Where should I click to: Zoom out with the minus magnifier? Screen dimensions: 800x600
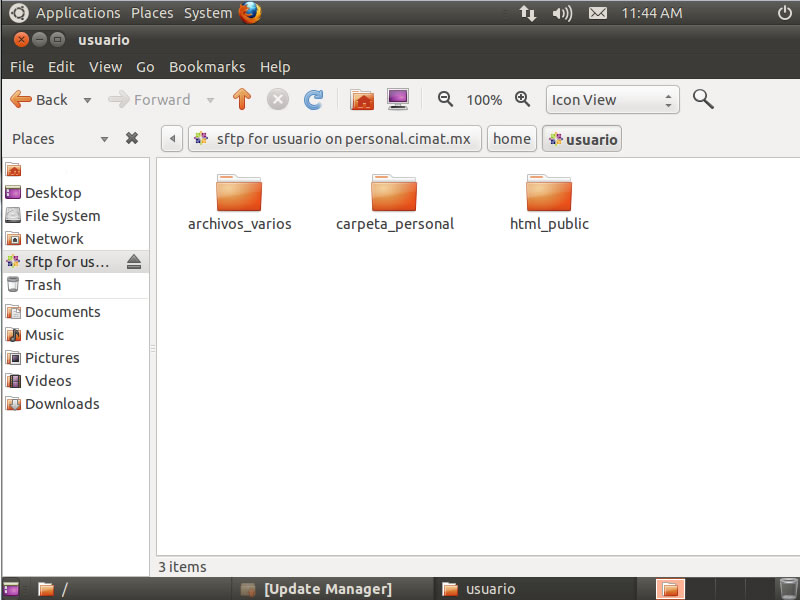coord(445,99)
